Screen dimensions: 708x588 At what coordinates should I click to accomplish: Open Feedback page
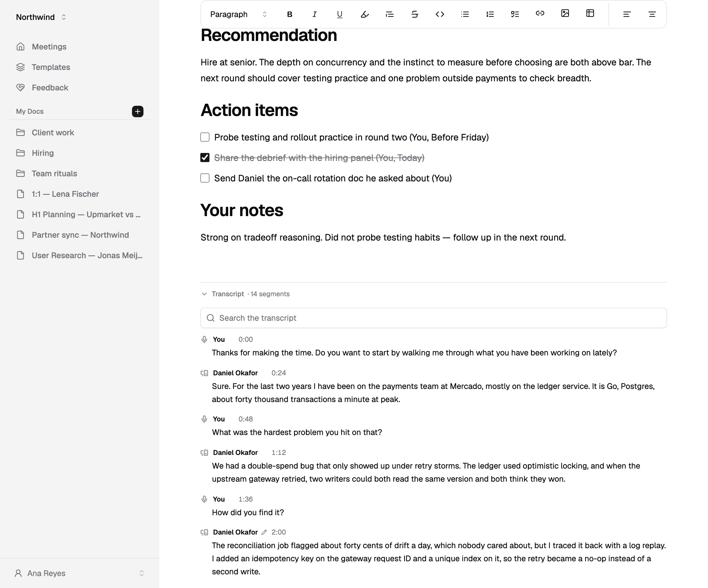pos(80,88)
